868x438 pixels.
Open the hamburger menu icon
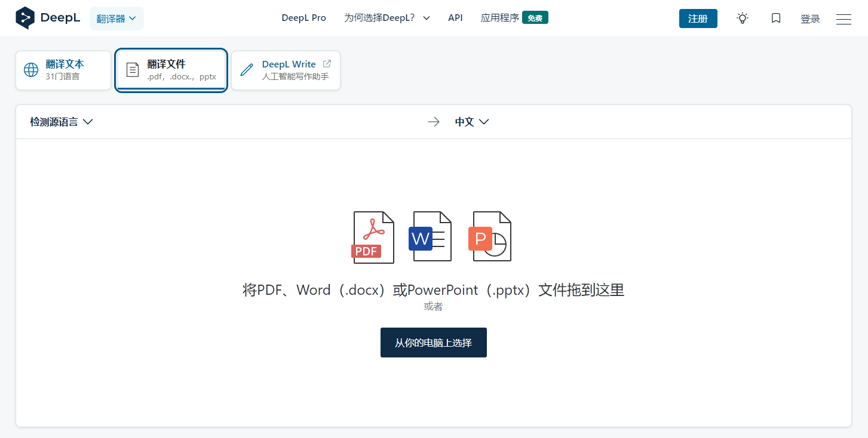[x=844, y=19]
